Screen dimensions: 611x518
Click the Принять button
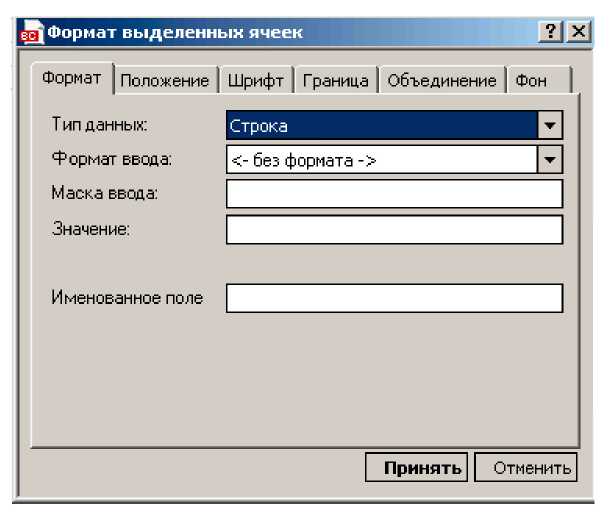point(416,467)
